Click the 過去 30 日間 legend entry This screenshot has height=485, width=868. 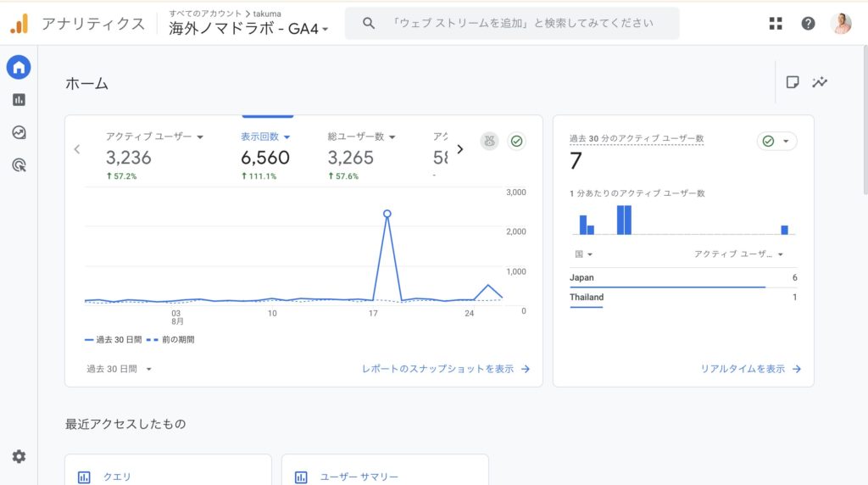coord(113,339)
